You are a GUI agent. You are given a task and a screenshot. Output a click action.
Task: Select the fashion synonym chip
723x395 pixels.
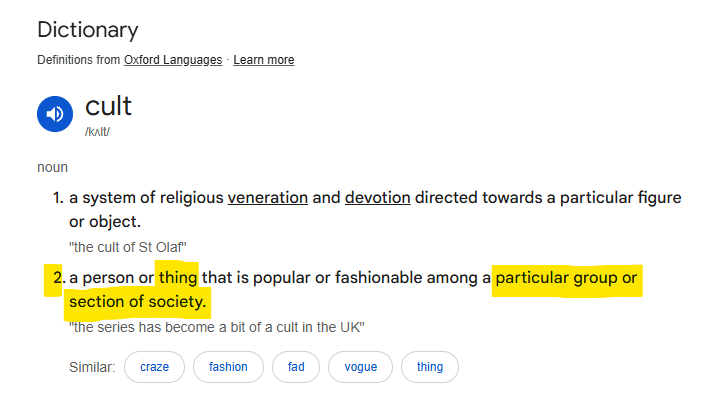[x=228, y=367]
